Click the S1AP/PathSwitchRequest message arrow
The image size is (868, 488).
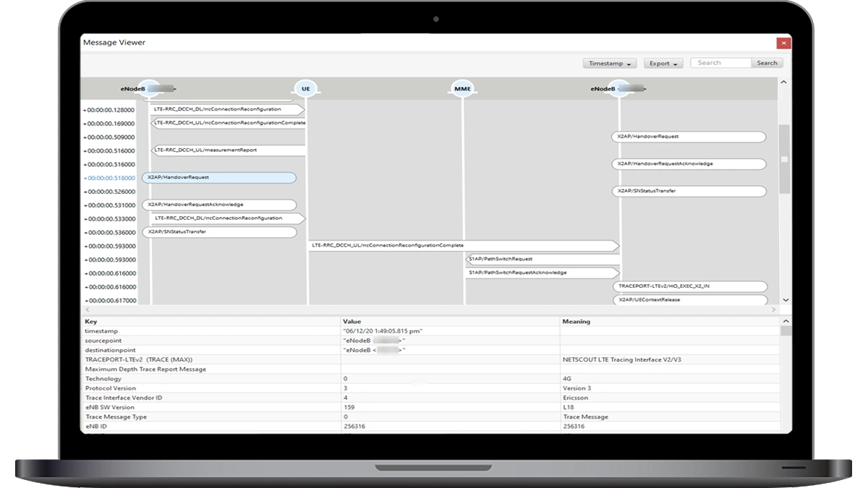(x=541, y=259)
